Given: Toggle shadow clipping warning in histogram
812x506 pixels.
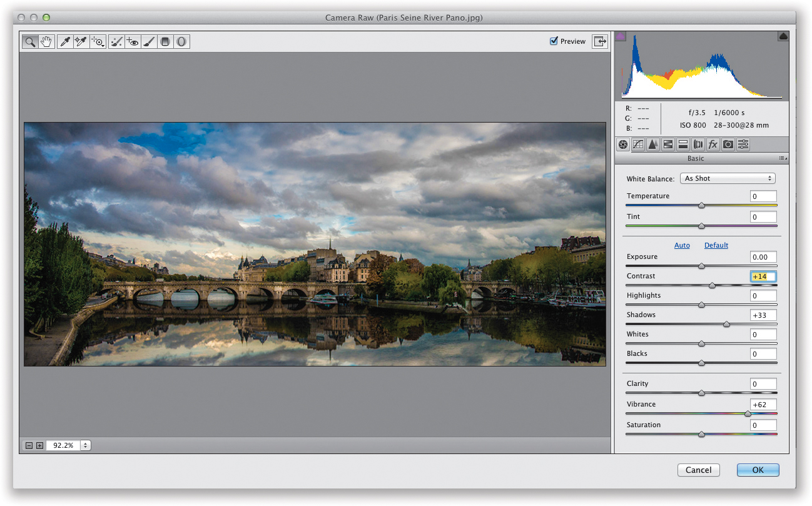Looking at the screenshot, I should point(621,37).
